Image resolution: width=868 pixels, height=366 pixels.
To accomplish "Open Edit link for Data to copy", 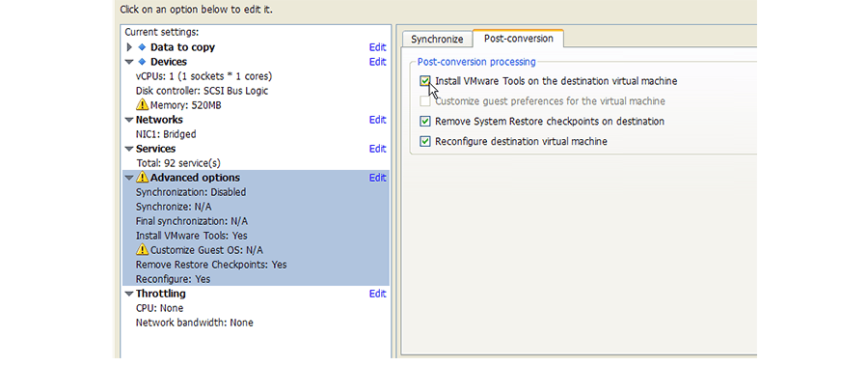I will tap(377, 47).
